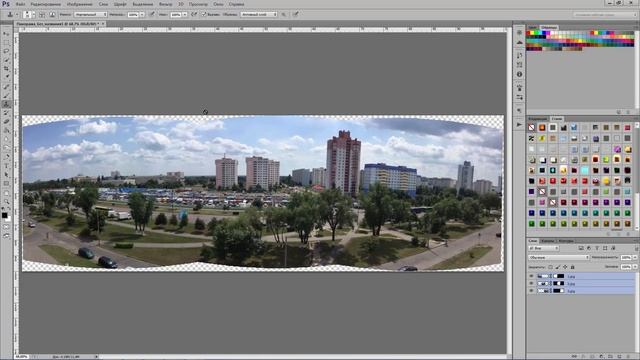Toggle the Aligned checkbox
Viewport: 640px width, 360px height.
point(203,14)
